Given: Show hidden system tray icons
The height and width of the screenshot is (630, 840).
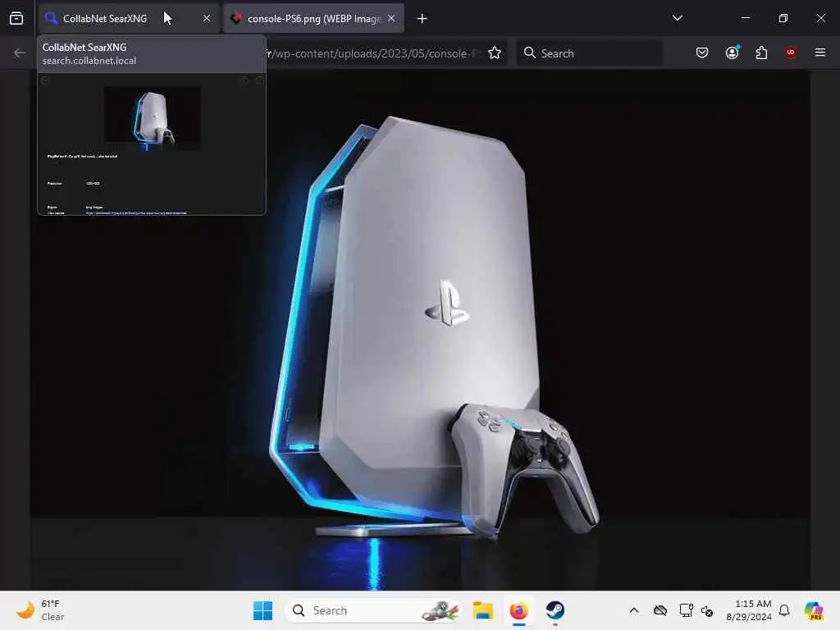Looking at the screenshot, I should (634, 610).
